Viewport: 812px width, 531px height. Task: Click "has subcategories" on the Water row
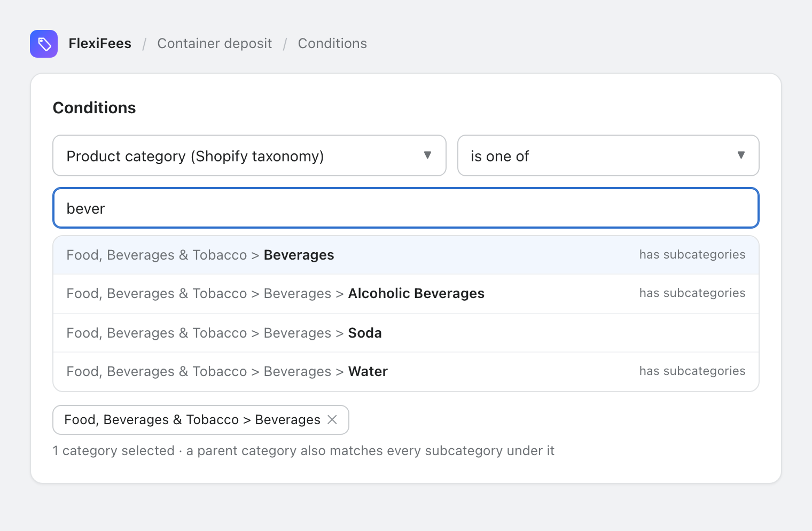click(692, 371)
